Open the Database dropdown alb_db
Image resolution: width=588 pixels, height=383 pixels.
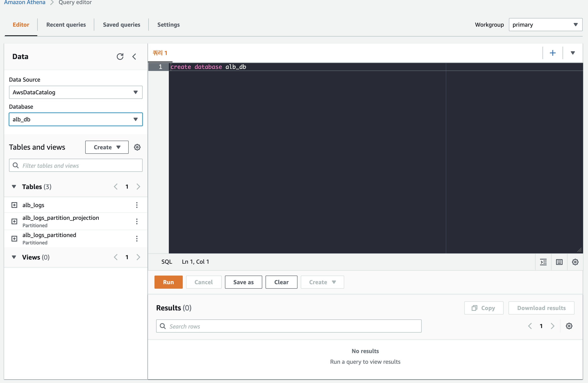pyautogui.click(x=76, y=119)
